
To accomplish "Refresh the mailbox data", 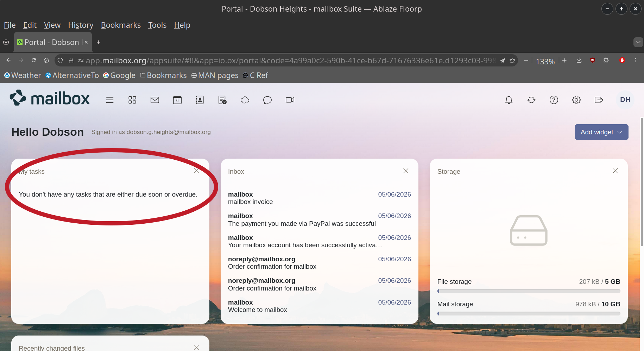I will [531, 100].
